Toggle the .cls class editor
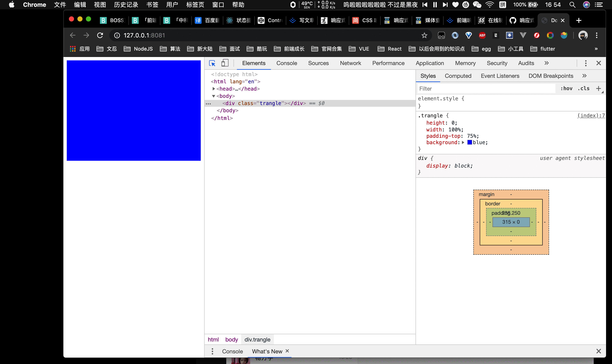612x364 pixels. coord(584,88)
